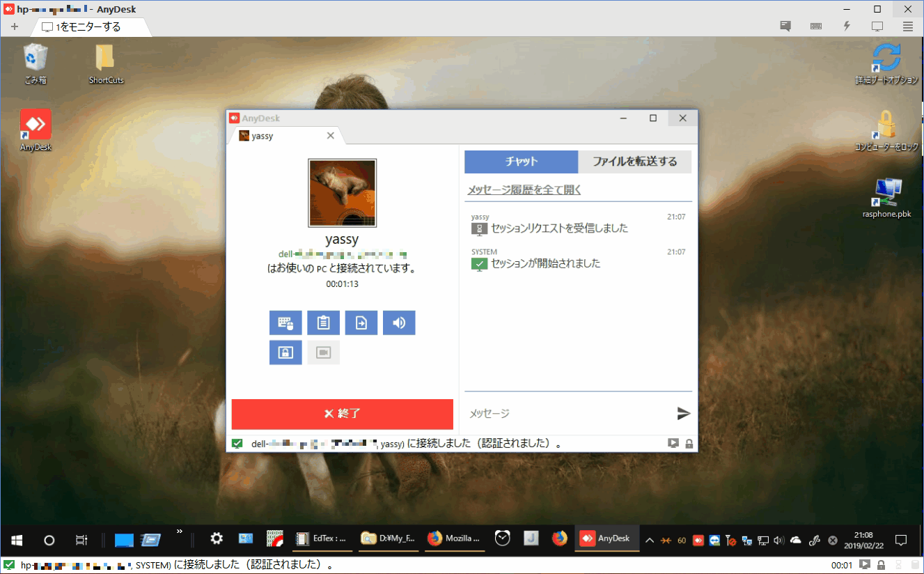Toggle clipboard access permission
924x574 pixels.
323,323
